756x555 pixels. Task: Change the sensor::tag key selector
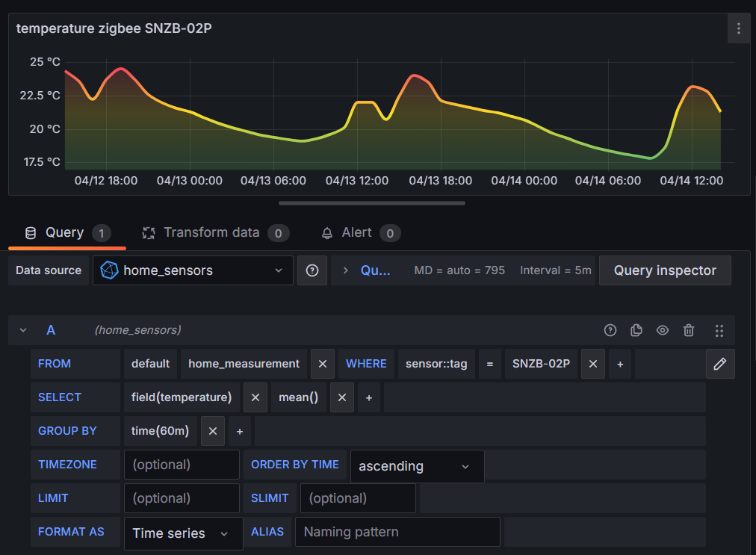tap(436, 364)
